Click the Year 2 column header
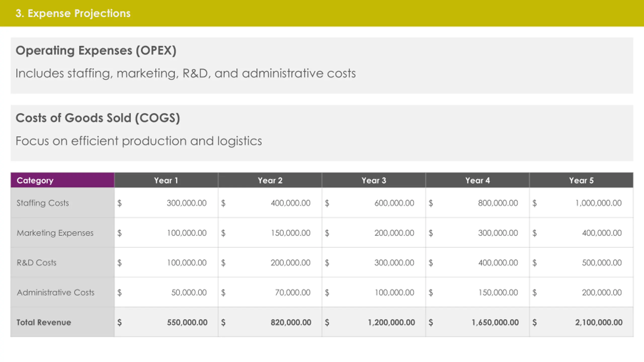644x362 pixels. [x=270, y=180]
